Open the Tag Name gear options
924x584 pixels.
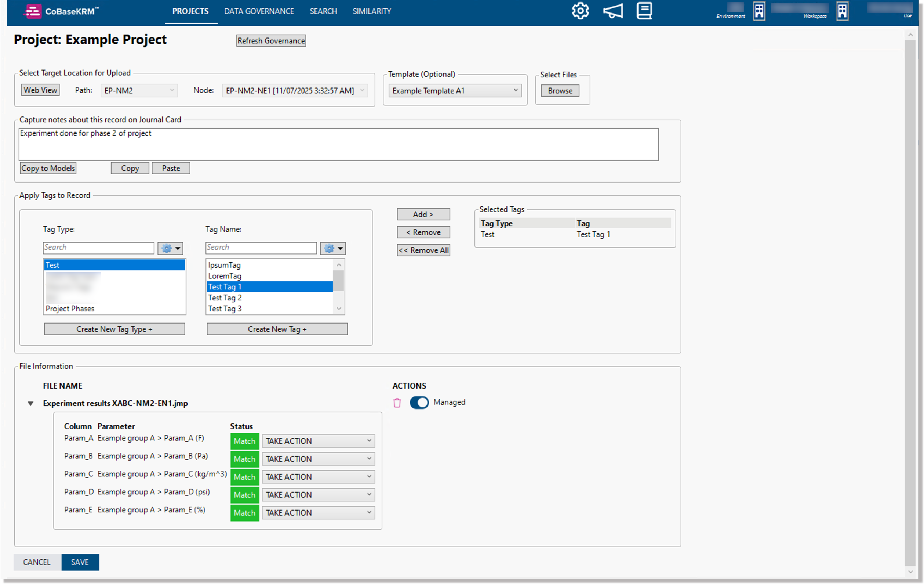pyautogui.click(x=333, y=248)
